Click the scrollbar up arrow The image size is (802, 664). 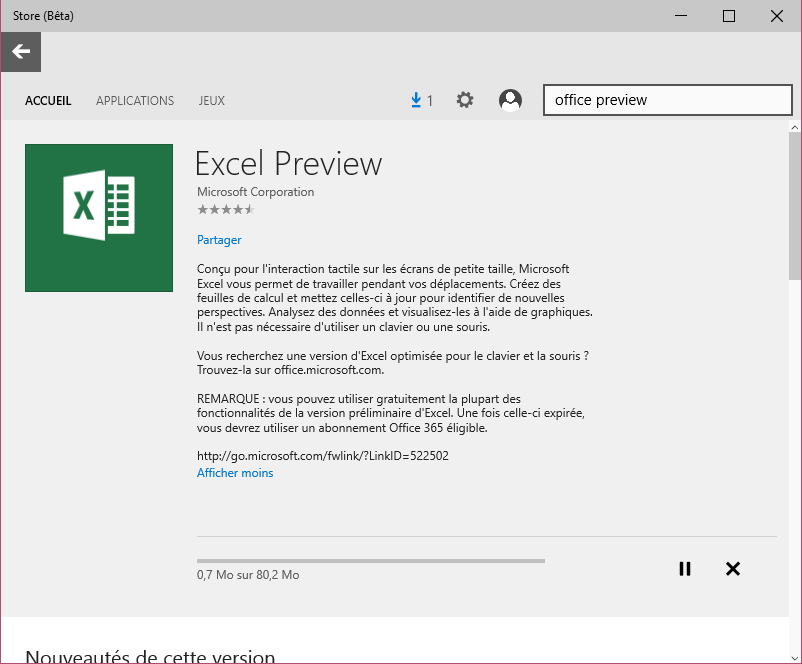tap(794, 127)
